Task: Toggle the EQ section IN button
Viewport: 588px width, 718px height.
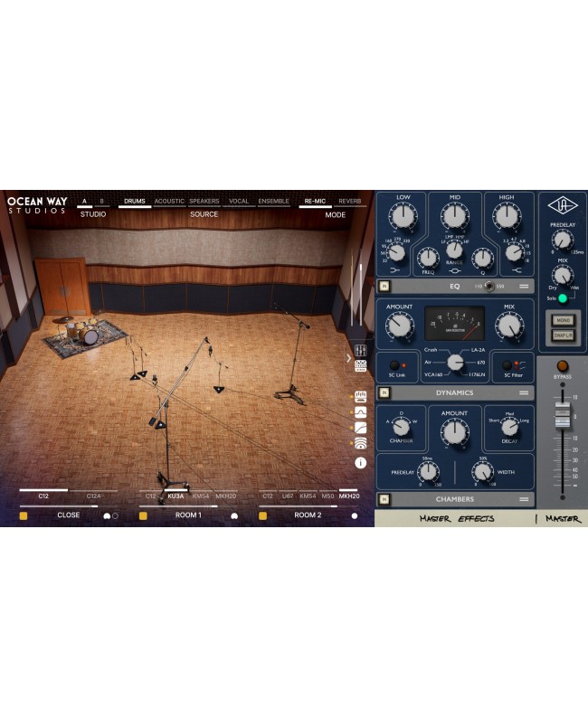Action: point(384,286)
